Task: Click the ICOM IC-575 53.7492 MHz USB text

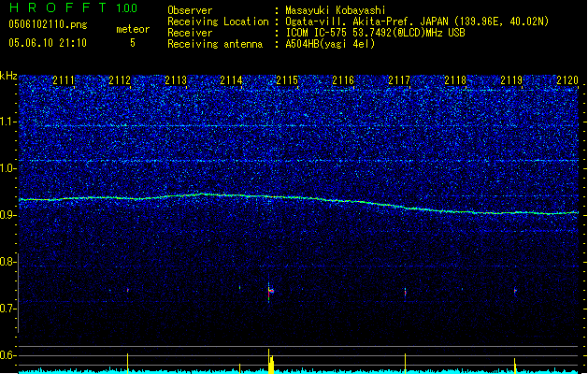Action: pos(375,33)
